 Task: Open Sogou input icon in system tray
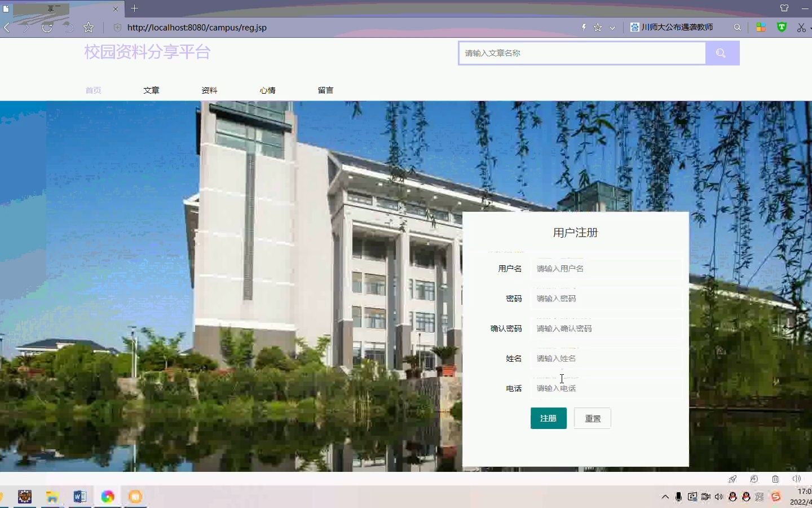pos(776,498)
